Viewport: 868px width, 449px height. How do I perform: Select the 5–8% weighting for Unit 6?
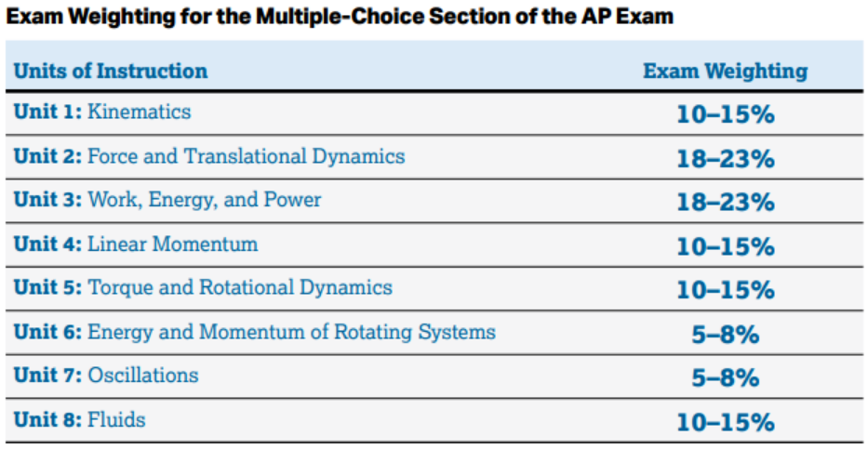click(x=725, y=335)
